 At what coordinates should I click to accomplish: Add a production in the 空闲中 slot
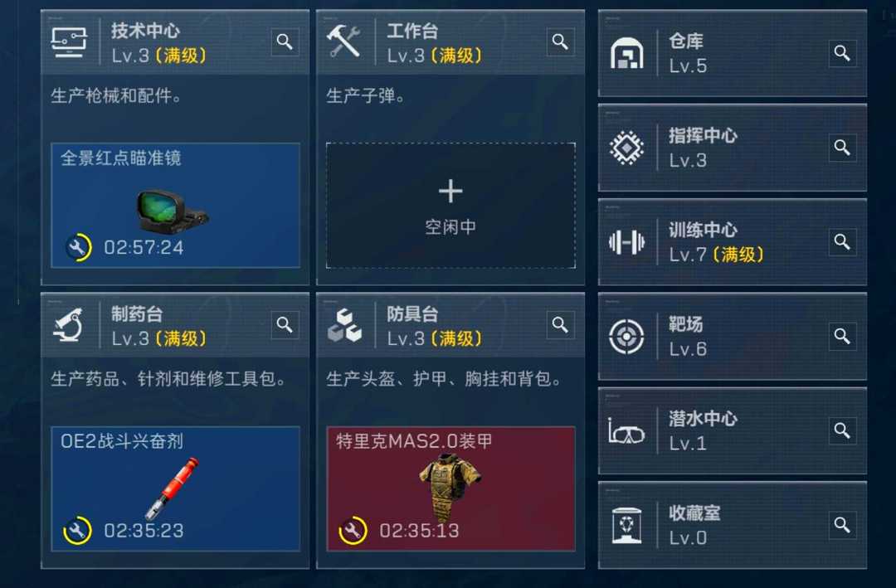(x=450, y=206)
